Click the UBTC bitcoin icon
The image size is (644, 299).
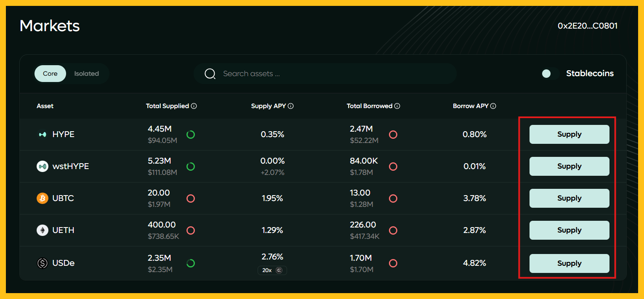pyautogui.click(x=43, y=198)
